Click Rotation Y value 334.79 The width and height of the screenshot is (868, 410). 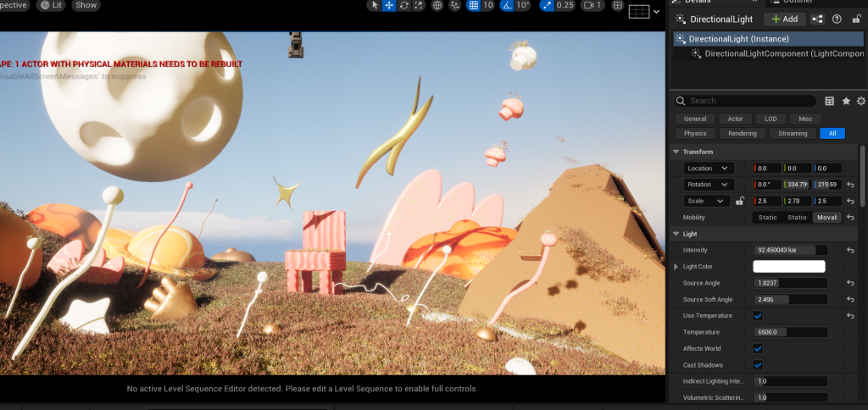point(798,185)
